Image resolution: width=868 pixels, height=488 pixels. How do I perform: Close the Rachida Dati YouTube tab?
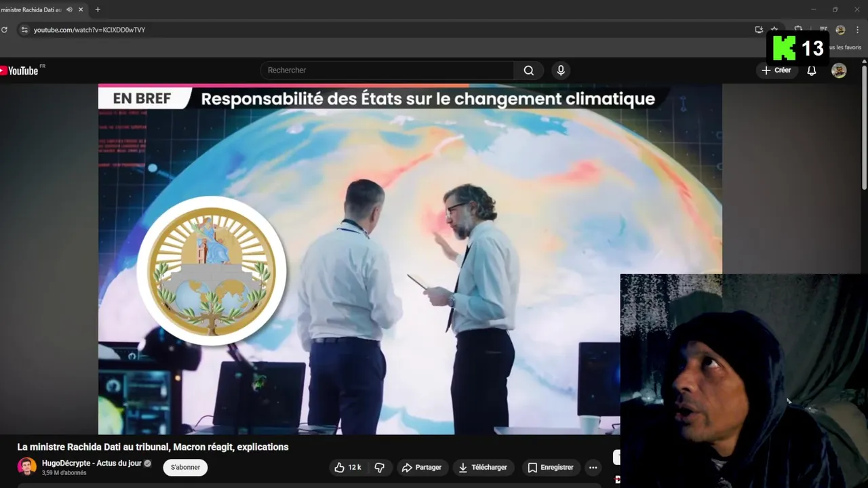pos(81,9)
